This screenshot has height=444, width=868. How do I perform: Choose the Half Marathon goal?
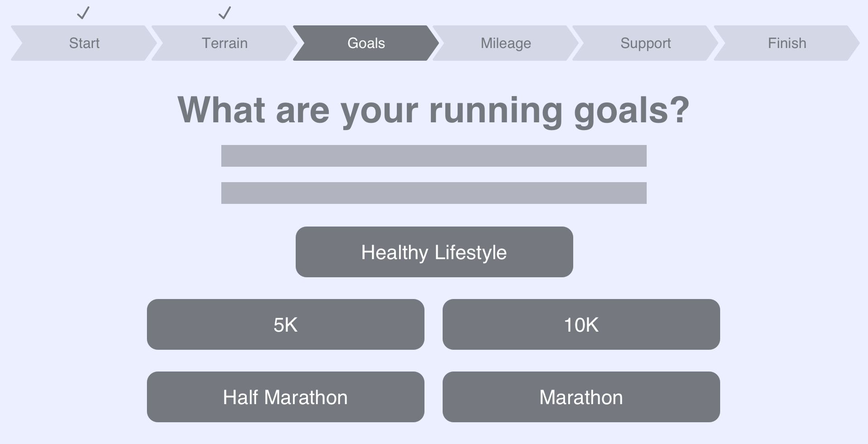[x=285, y=397]
